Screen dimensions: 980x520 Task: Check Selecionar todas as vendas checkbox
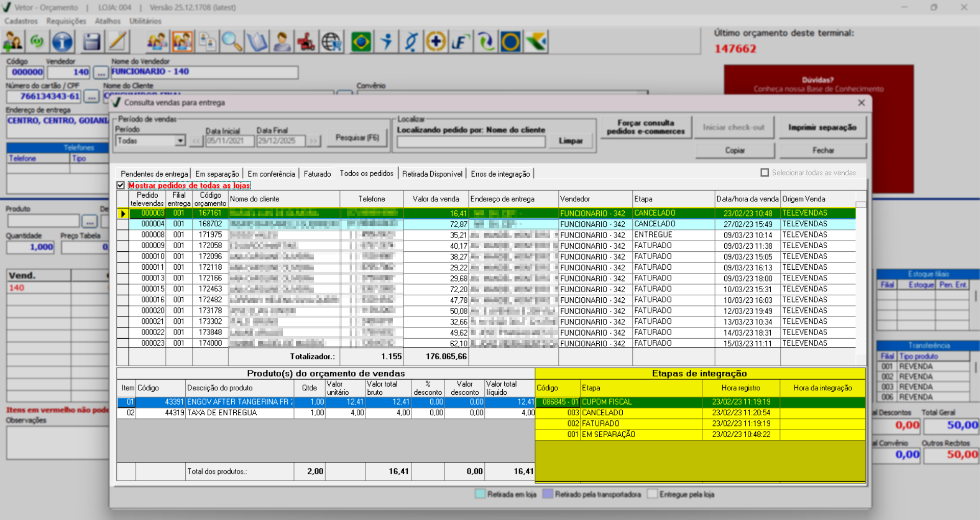tap(765, 173)
